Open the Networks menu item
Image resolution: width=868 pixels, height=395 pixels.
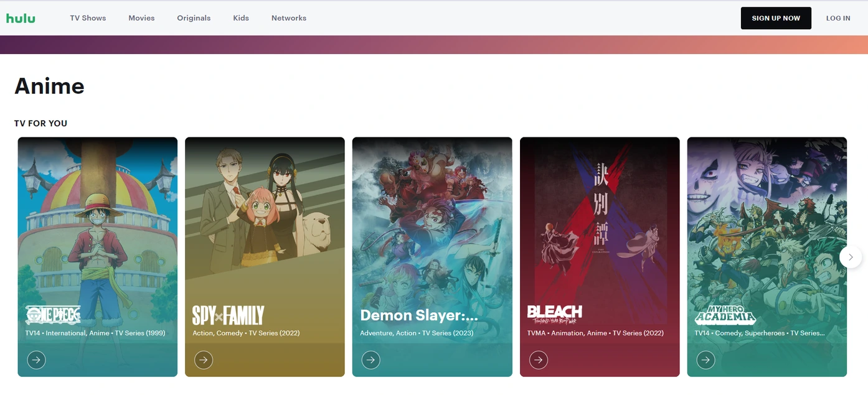click(x=289, y=18)
